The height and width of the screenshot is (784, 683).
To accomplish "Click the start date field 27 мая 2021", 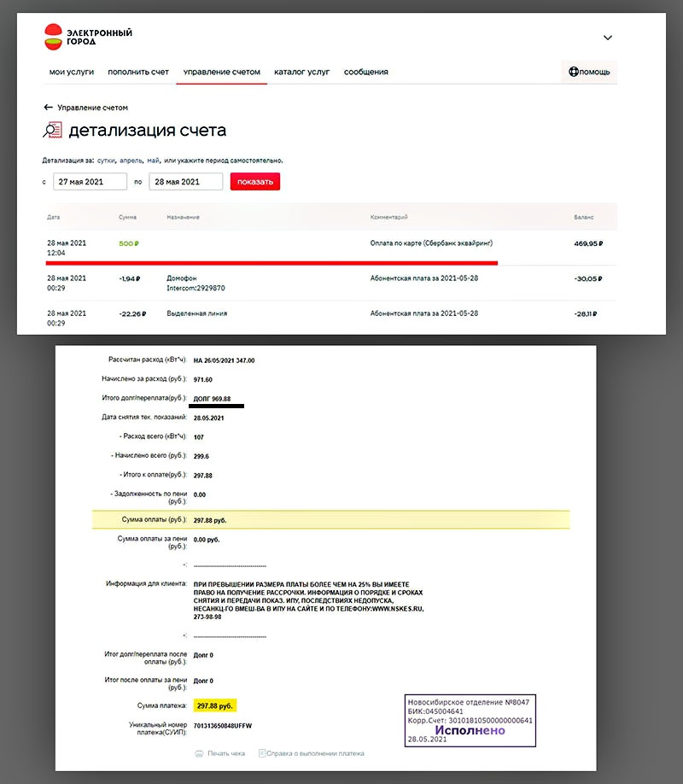I will 90,182.
